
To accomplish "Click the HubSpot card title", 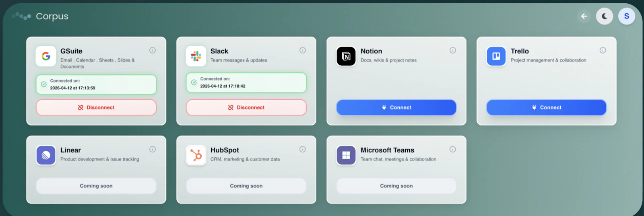I will [x=225, y=150].
